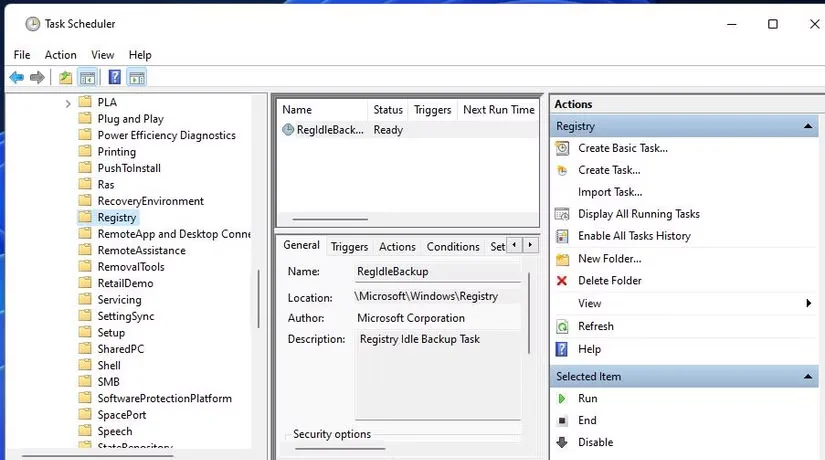Open the View submenu arrow

pos(808,304)
